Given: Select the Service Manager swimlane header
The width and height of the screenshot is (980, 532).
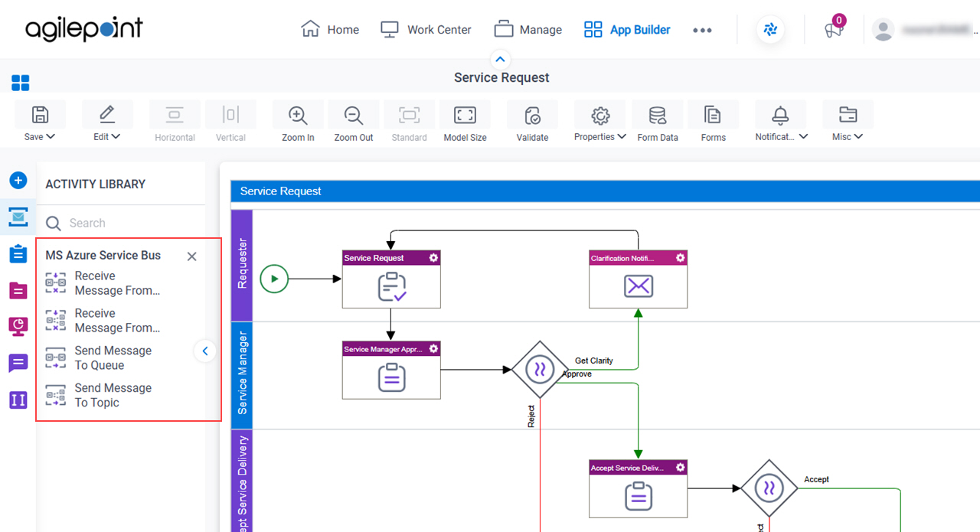Looking at the screenshot, I should coord(242,374).
